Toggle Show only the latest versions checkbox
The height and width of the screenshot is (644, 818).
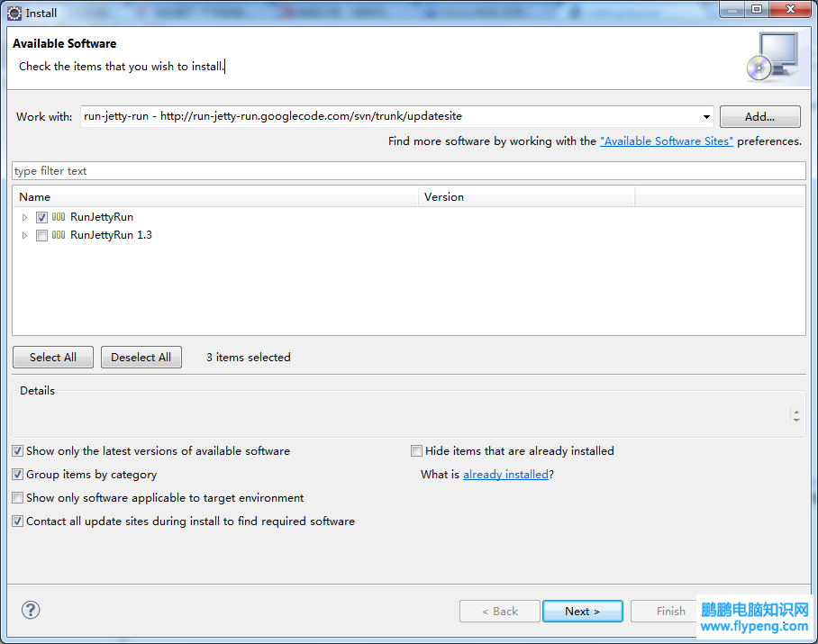pos(18,451)
